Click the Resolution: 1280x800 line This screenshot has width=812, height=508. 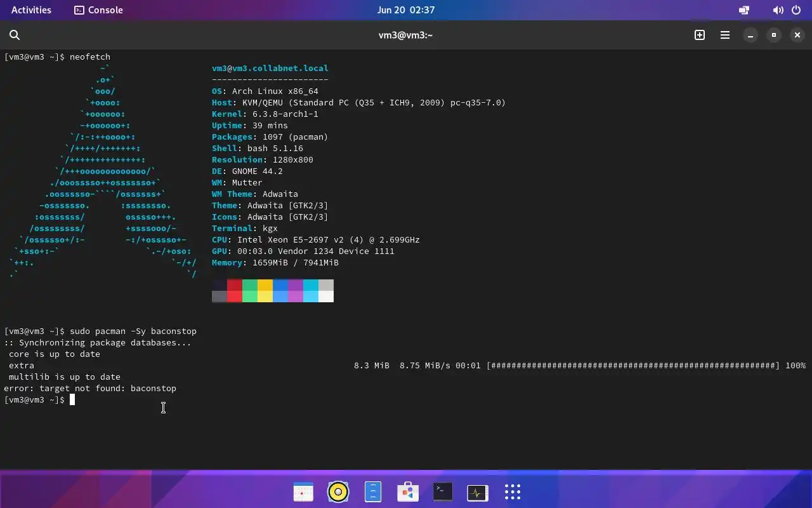tap(263, 160)
